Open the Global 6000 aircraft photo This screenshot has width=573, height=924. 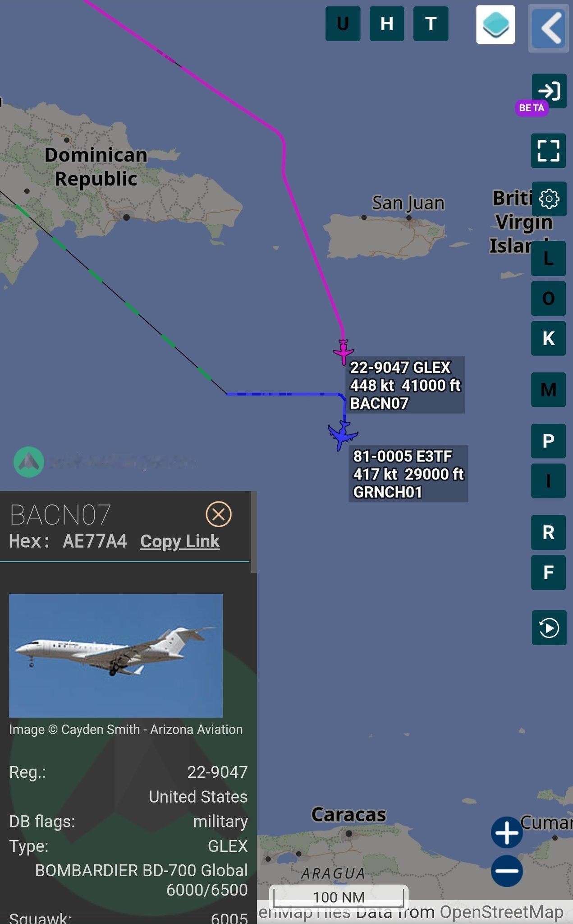click(116, 656)
